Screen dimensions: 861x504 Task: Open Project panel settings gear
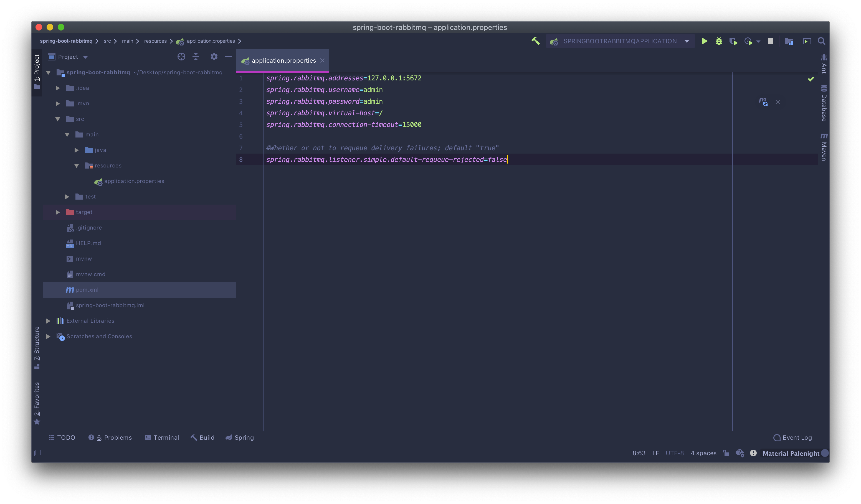click(x=214, y=57)
